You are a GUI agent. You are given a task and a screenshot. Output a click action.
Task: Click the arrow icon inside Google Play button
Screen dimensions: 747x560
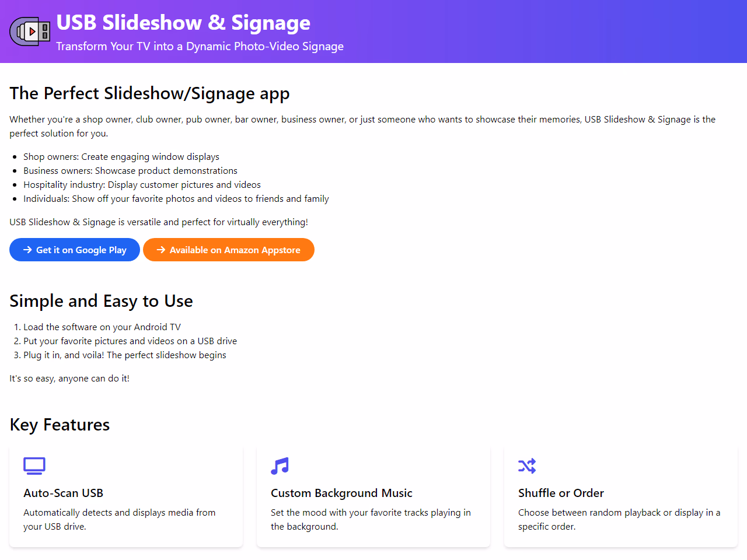point(27,250)
